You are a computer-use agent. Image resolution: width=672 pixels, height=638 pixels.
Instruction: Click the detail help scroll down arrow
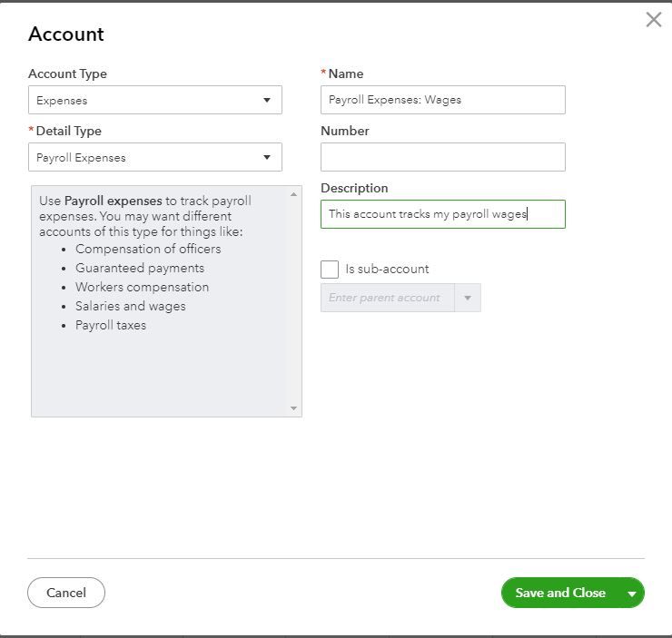coord(293,408)
